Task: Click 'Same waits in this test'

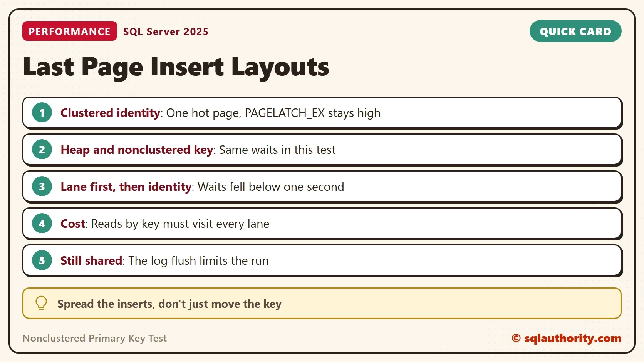Action: click(277, 150)
